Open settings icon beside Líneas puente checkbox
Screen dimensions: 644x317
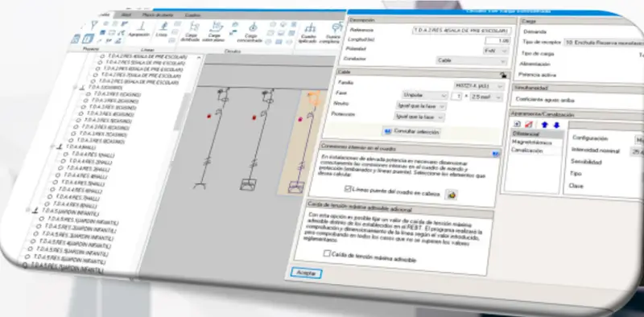coord(452,195)
